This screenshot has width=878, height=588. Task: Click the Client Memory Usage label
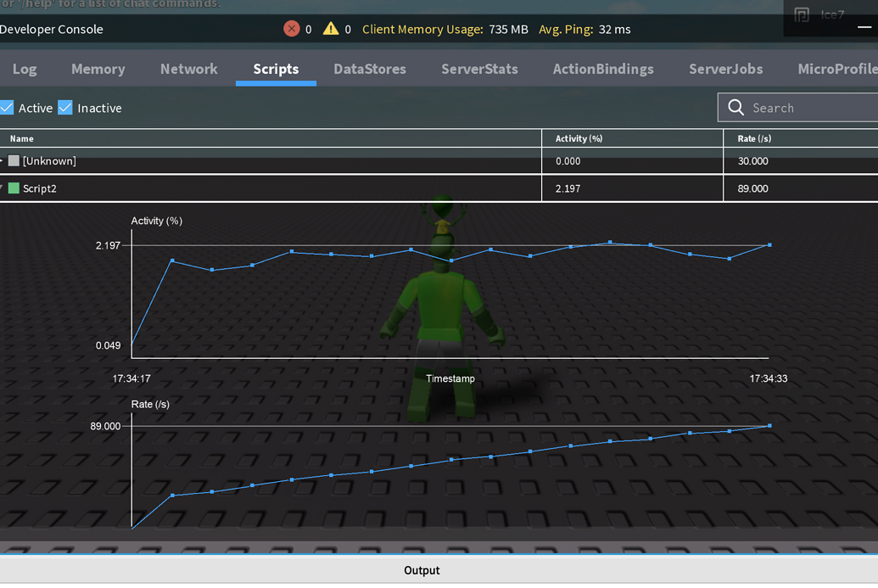422,29
